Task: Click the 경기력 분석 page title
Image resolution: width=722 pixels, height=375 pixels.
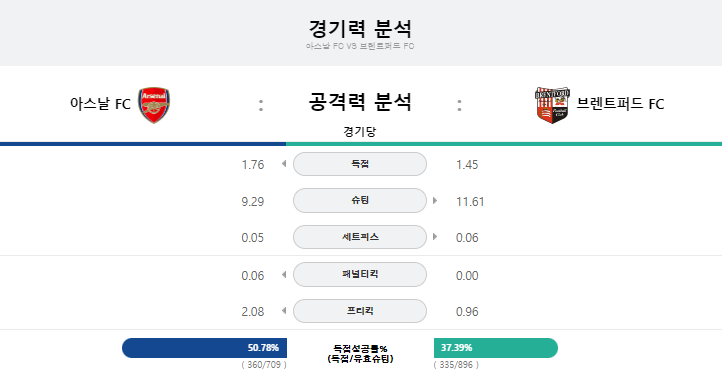Action: click(x=360, y=29)
